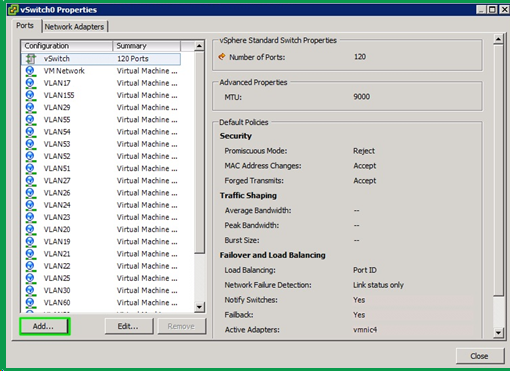Click the VLAN27 port group icon
This screenshot has width=510, height=371.
(x=30, y=181)
